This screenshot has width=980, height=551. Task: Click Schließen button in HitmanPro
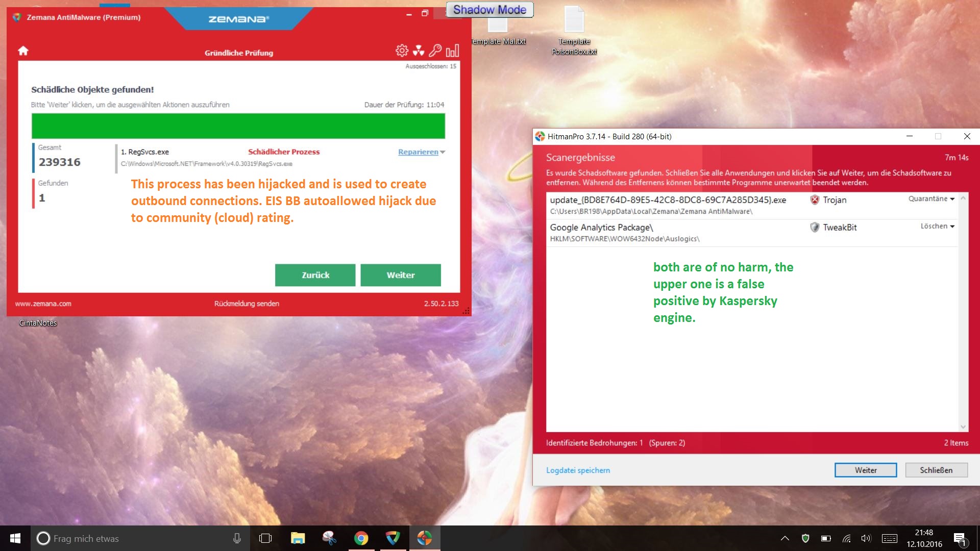coord(936,470)
